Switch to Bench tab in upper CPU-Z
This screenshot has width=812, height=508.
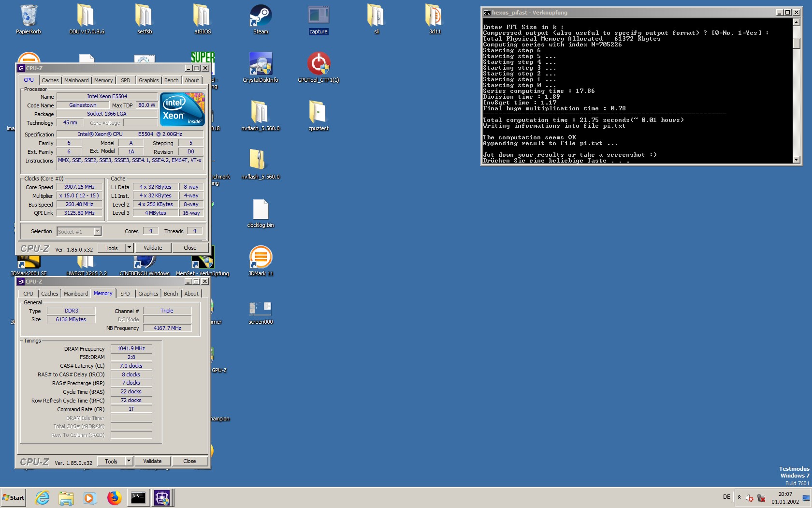(x=172, y=80)
